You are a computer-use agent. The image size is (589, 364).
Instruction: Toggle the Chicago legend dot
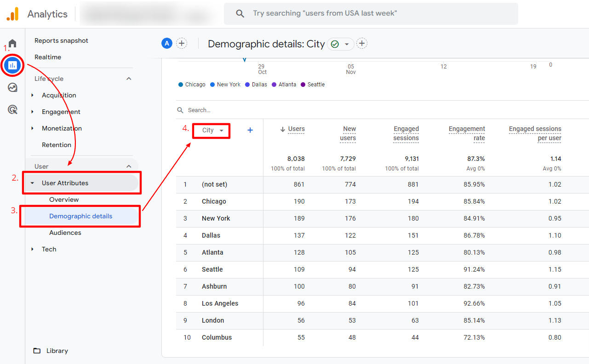pos(180,85)
